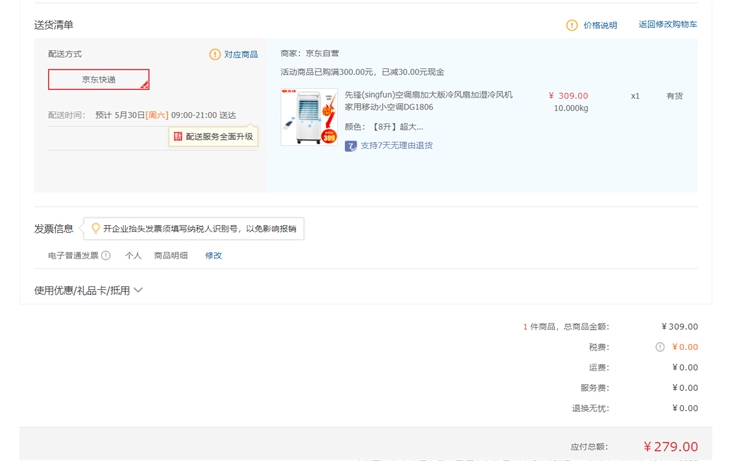
Task: Click the 应付总额 ¥279.00 amount
Action: tap(671, 447)
